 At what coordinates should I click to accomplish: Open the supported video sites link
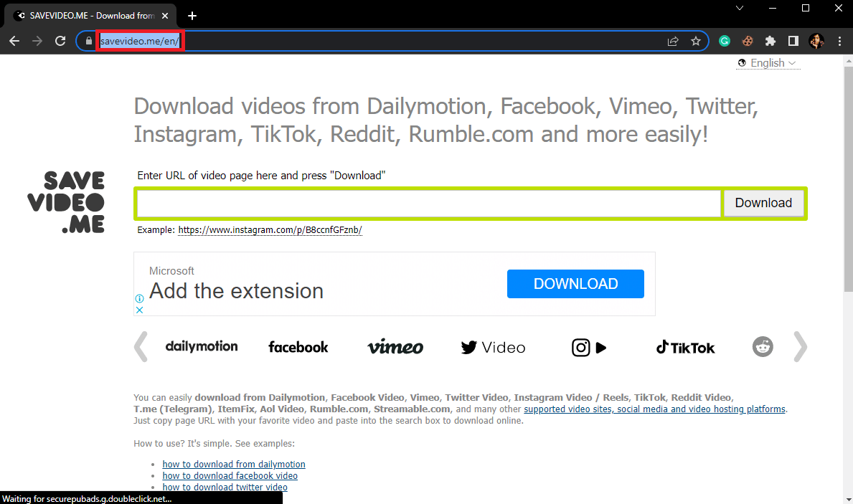654,409
